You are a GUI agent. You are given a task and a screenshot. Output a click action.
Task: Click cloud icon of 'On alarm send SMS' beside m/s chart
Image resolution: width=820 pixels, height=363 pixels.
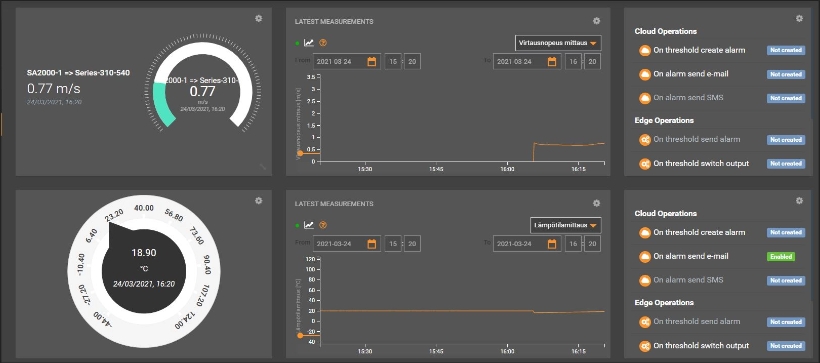(645, 98)
